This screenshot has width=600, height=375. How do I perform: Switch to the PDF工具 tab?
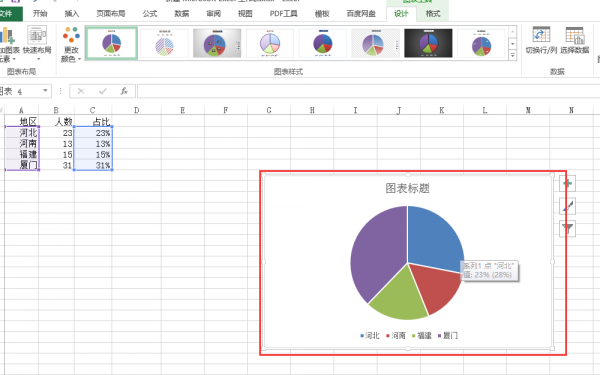[x=284, y=14]
